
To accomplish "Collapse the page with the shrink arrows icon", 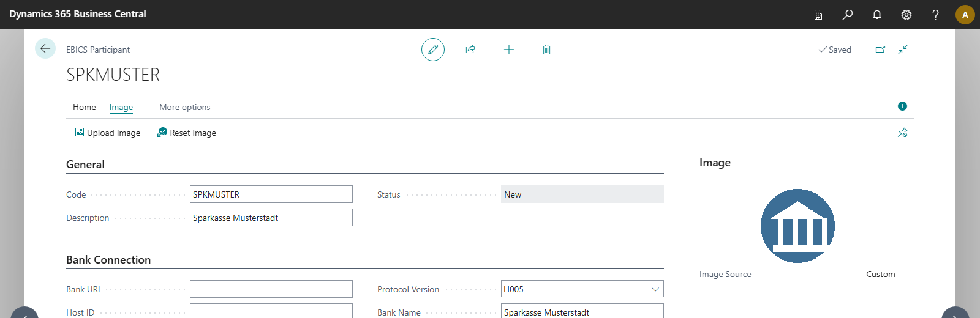I will coord(903,50).
